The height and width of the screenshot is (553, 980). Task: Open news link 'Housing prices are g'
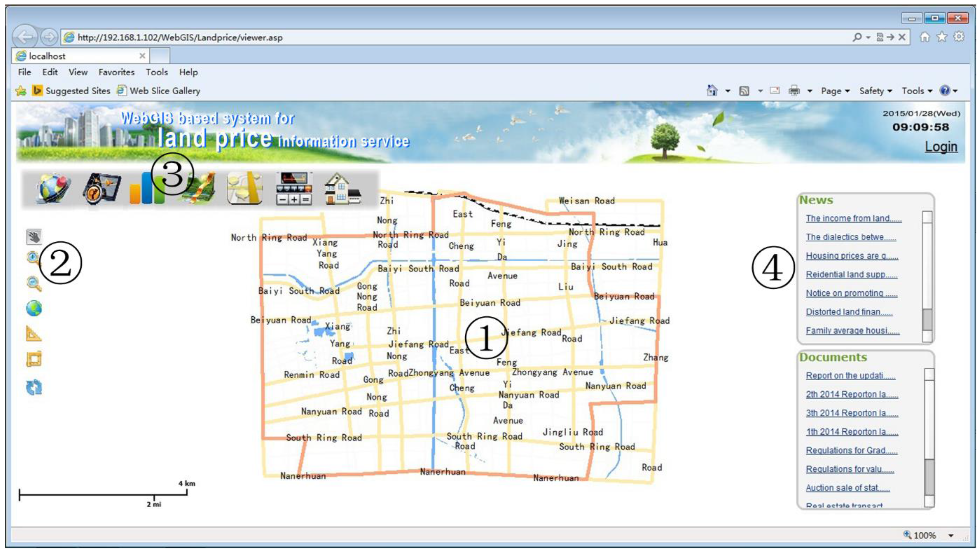(x=852, y=256)
